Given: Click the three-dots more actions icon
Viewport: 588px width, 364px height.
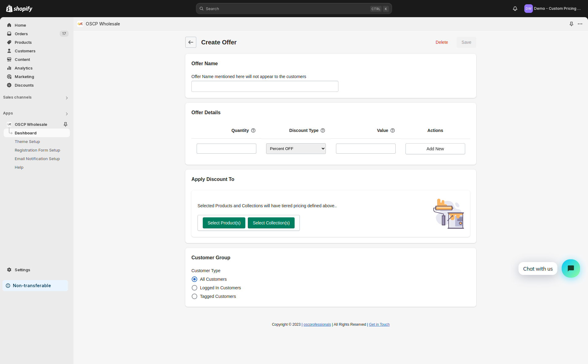Looking at the screenshot, I should tap(580, 24).
